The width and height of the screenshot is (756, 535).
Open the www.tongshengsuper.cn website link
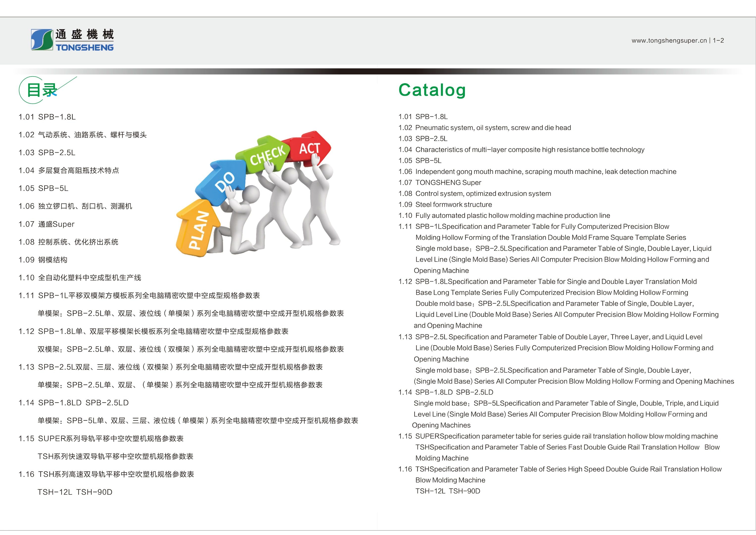[x=669, y=41]
